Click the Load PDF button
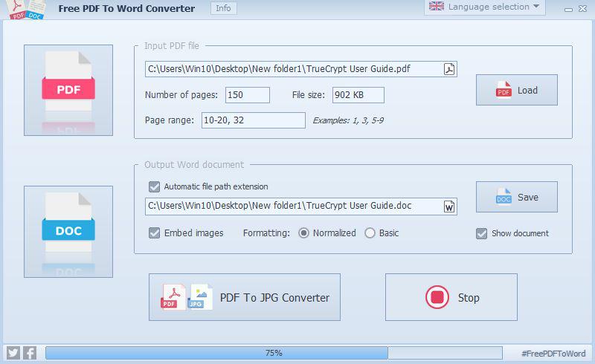This screenshot has width=595, height=364. 517,90
